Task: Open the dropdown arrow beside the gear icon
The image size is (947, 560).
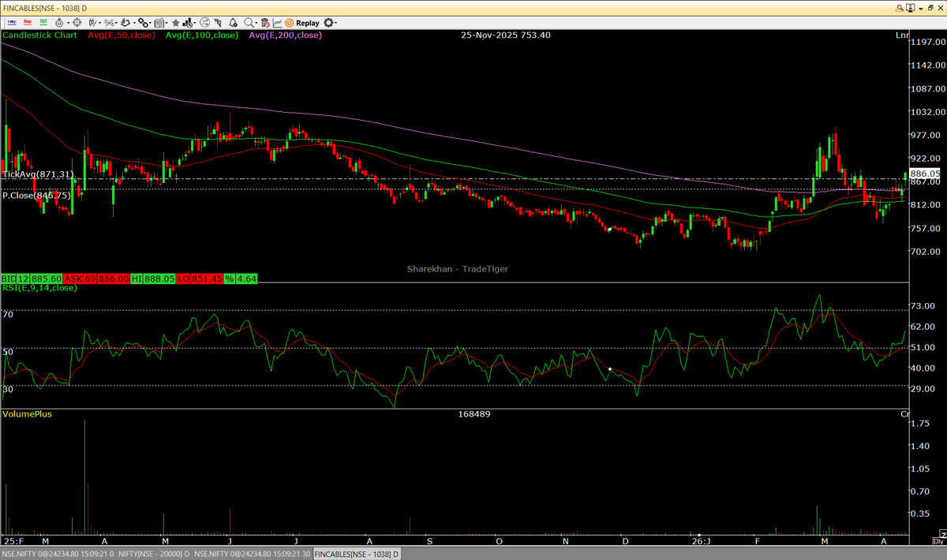Action: tap(337, 24)
